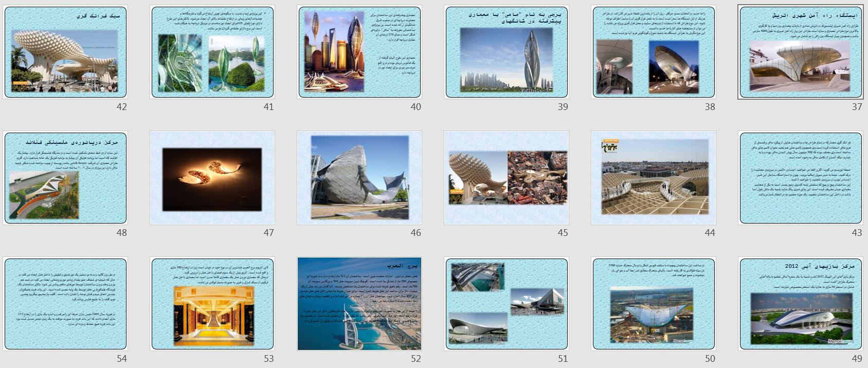Viewport: 868px width, 368px height.
Task: Open slide 52 with Burj Al Arab coastline
Action: [359, 304]
